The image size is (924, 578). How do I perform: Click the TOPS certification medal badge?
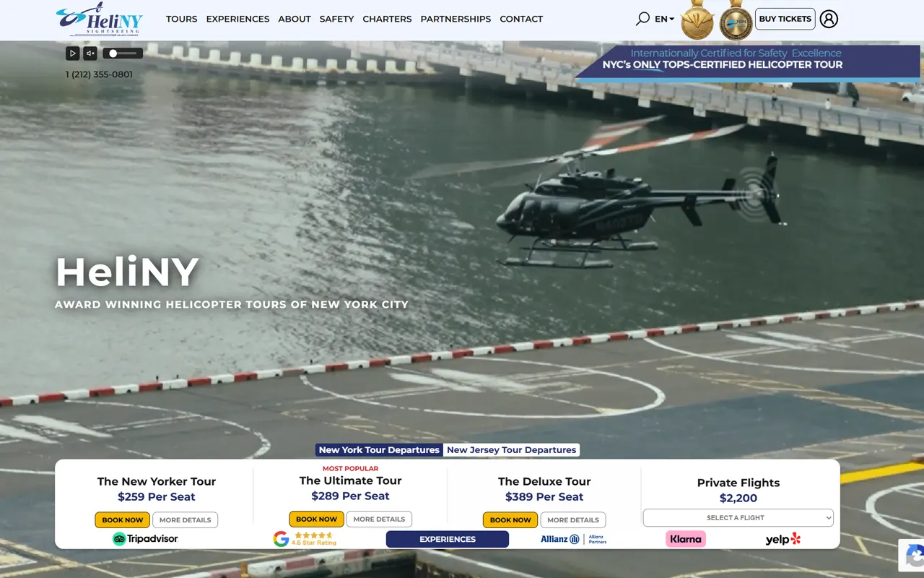pyautogui.click(x=736, y=20)
